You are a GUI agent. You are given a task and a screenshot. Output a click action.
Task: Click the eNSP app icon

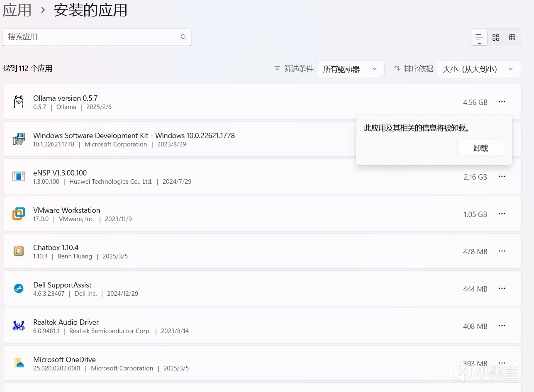click(x=19, y=176)
